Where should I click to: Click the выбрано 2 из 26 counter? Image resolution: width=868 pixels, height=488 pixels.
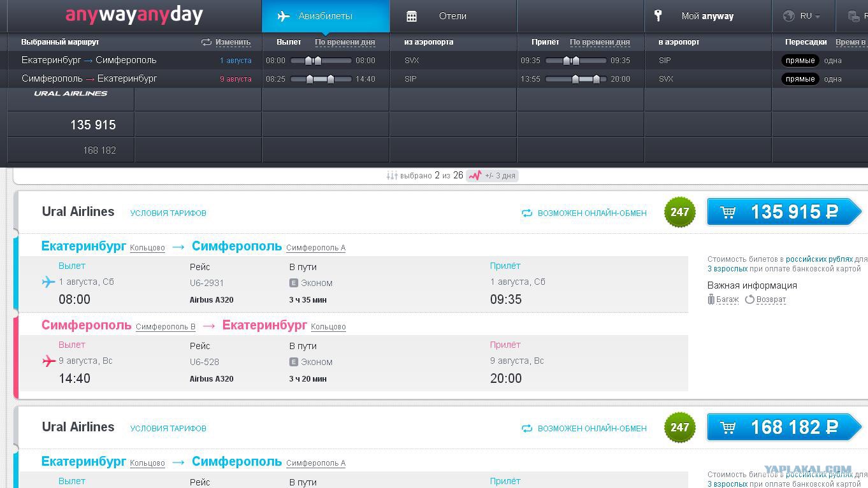(431, 175)
